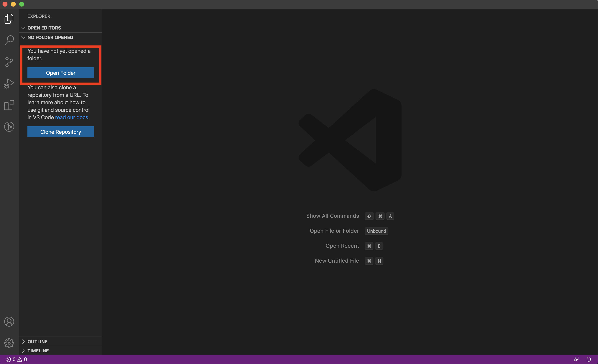The height and width of the screenshot is (364, 598).
Task: Click the 'Show All Commands' label
Action: [332, 216]
